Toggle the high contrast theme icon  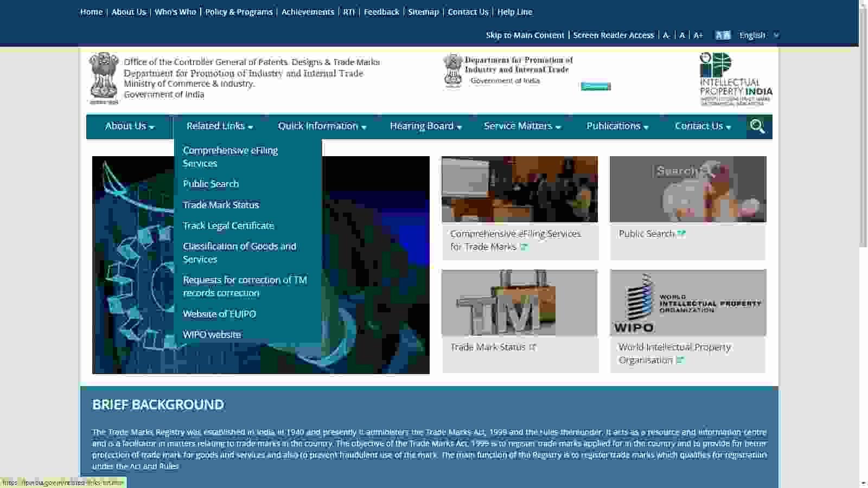723,35
